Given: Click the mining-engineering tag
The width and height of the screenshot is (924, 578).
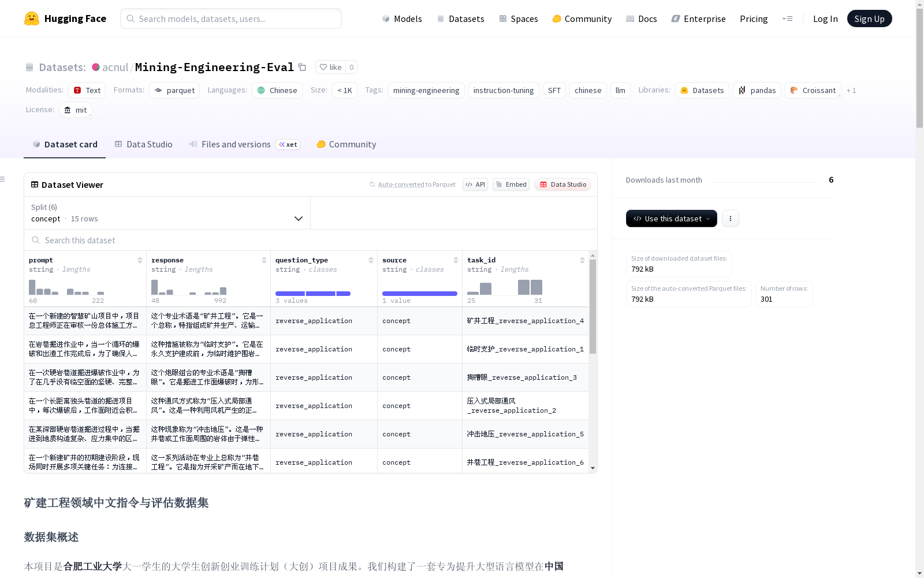Looking at the screenshot, I should [426, 90].
